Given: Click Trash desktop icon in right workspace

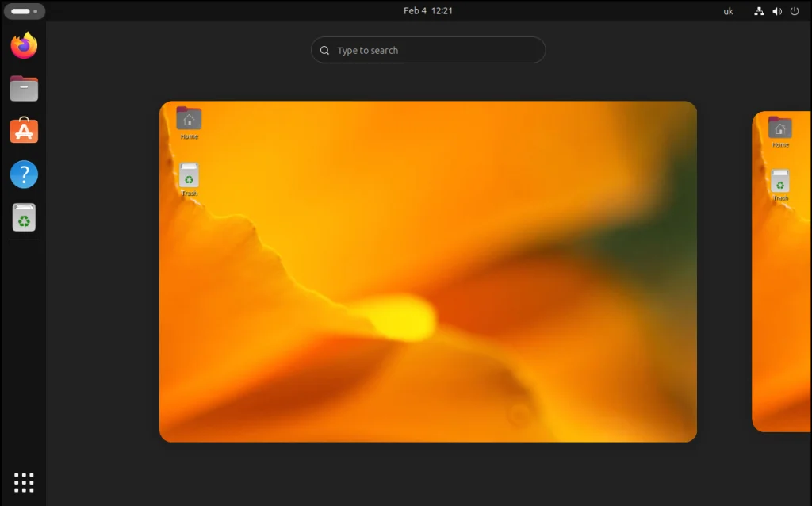Looking at the screenshot, I should click(x=780, y=182).
